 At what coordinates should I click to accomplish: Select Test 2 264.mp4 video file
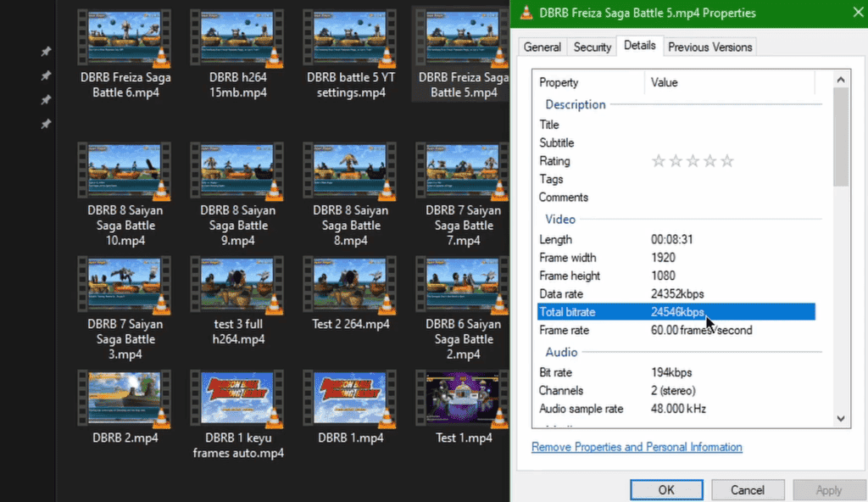pos(351,293)
